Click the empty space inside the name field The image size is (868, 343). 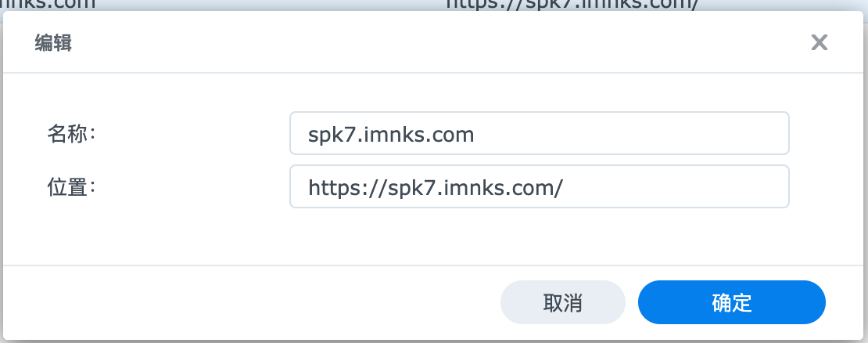point(631,133)
